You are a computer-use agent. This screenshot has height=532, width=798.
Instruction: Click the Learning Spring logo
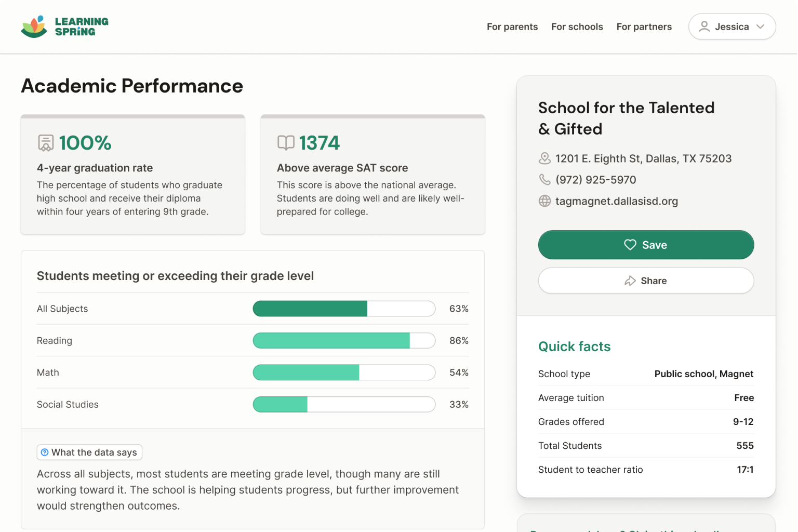click(64, 26)
